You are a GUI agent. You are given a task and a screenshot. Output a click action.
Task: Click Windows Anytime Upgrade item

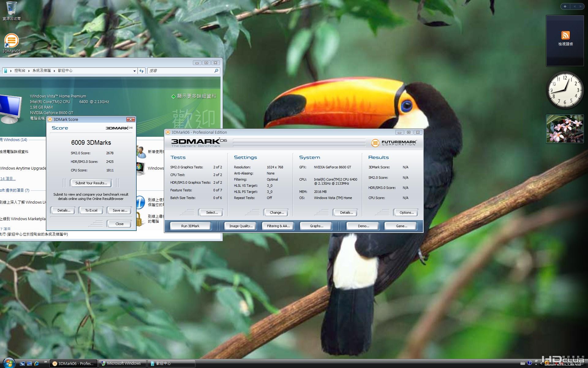23,168
